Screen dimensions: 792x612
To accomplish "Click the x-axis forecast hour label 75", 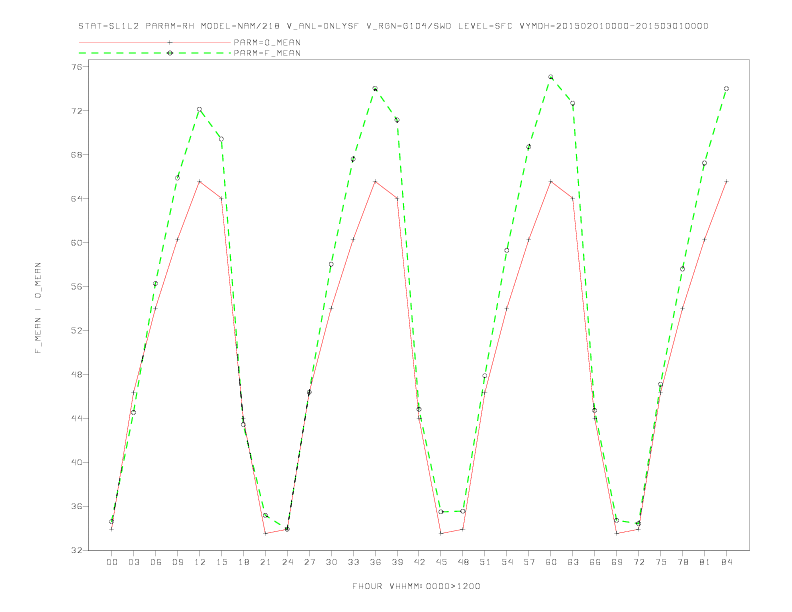I will 661,562.
